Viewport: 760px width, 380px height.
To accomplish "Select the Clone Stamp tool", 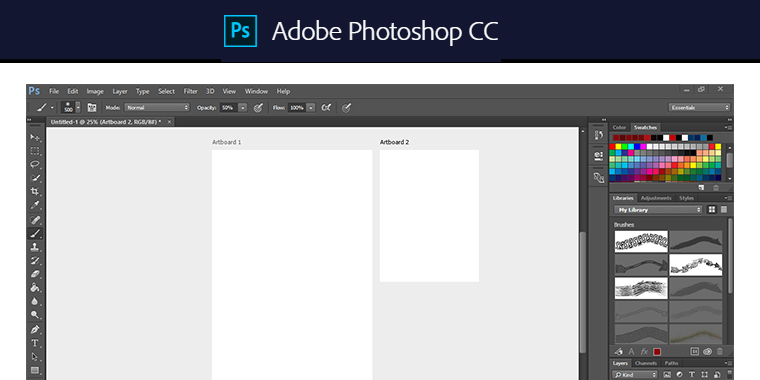I will 35,247.
